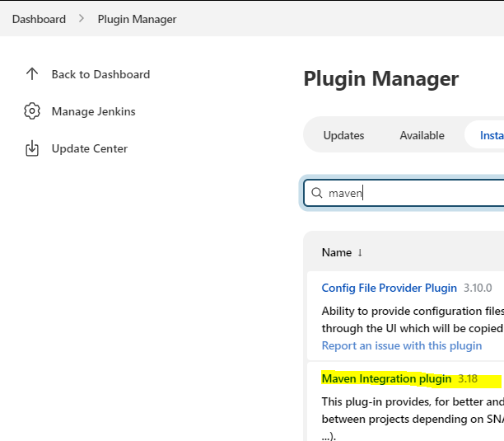Switch to the Updates tab
This screenshot has width=504, height=441.
[343, 135]
